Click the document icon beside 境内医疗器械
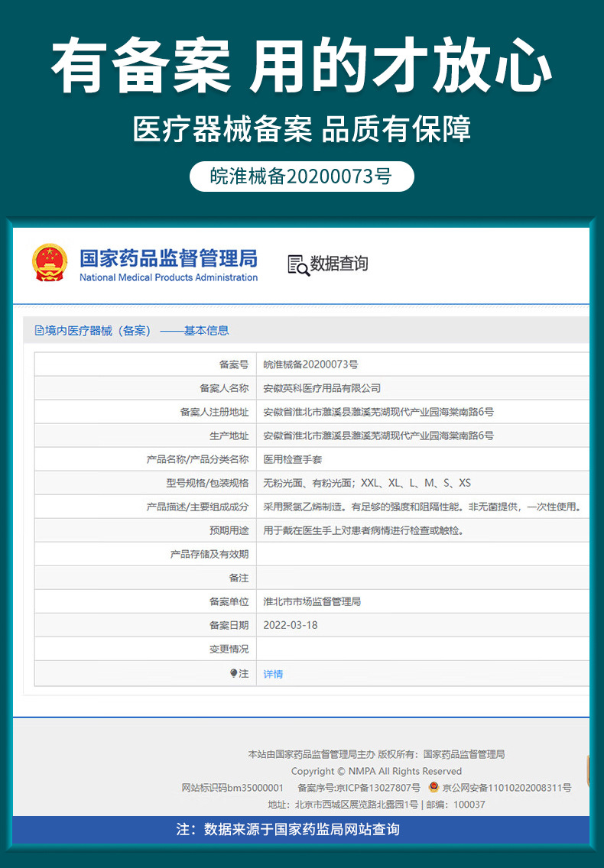The height and width of the screenshot is (868, 604). pos(39,331)
